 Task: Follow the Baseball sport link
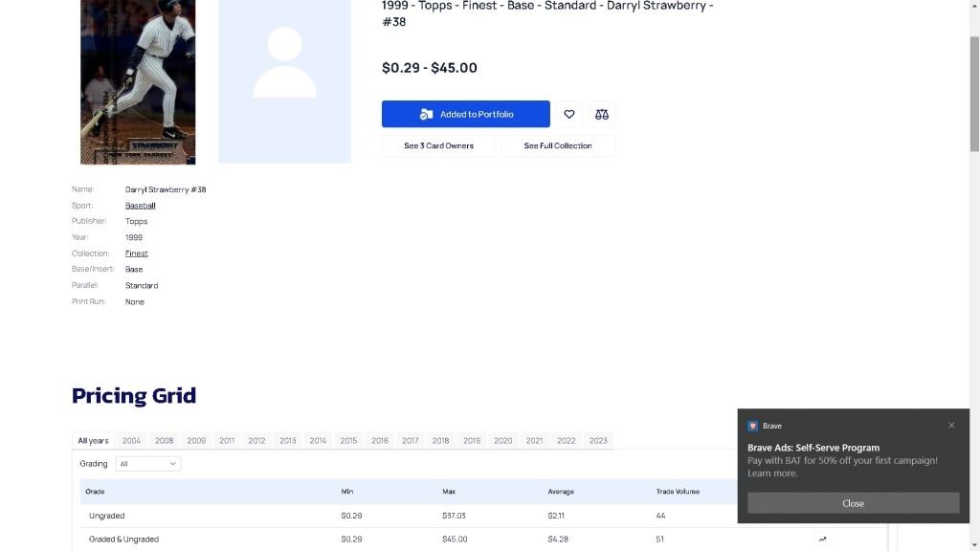tap(140, 206)
